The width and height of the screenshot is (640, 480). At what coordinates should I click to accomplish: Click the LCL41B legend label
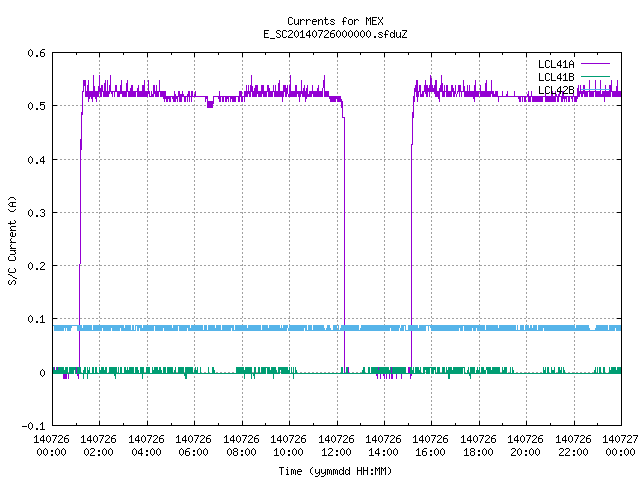556,77
